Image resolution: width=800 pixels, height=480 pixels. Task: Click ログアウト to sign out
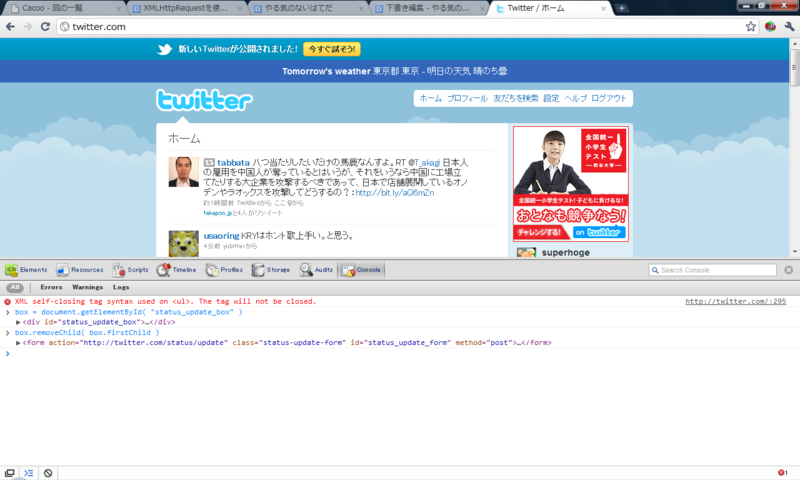tap(609, 98)
